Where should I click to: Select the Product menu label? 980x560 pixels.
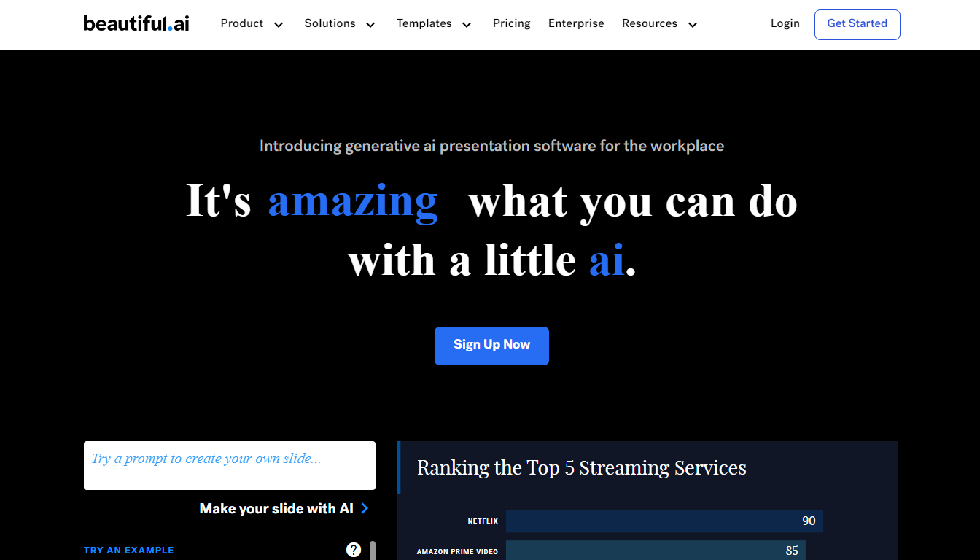pyautogui.click(x=241, y=23)
